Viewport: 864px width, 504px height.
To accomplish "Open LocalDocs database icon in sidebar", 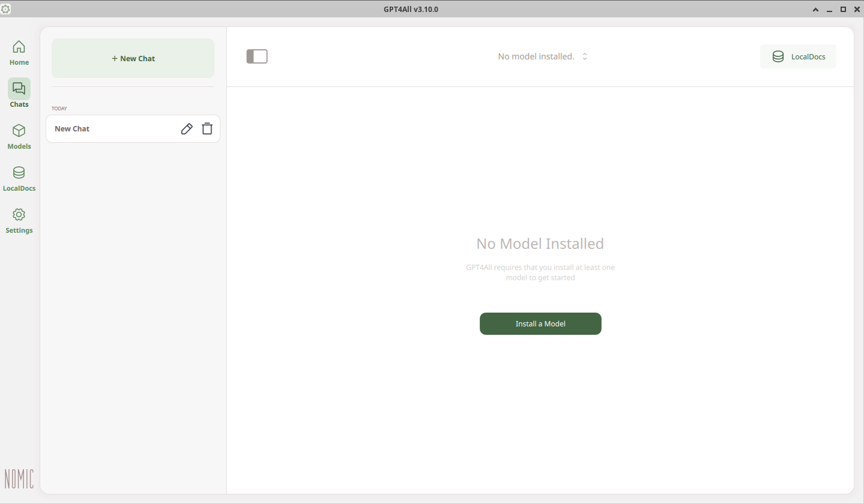I will (19, 173).
